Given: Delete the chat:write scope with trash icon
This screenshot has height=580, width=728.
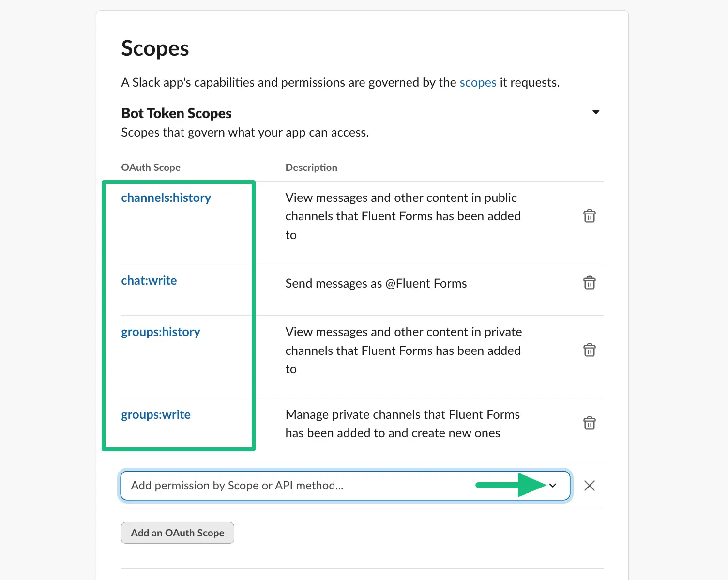Looking at the screenshot, I should click(x=590, y=283).
